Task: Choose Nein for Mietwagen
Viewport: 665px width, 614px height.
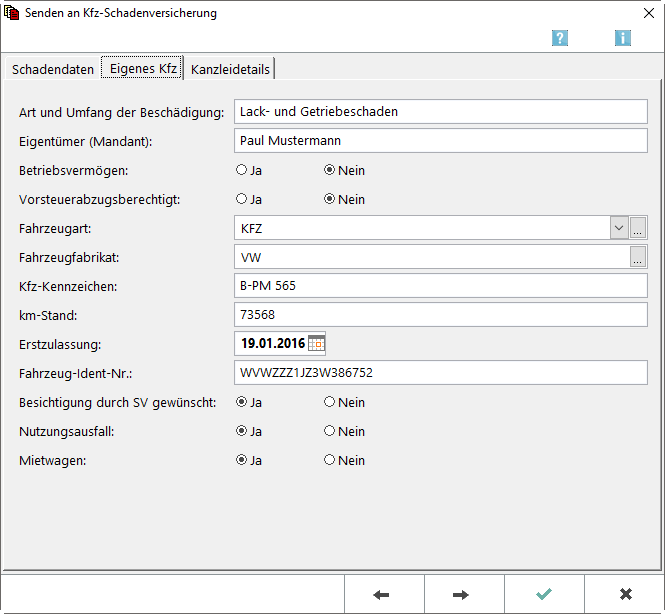Action: 329,461
